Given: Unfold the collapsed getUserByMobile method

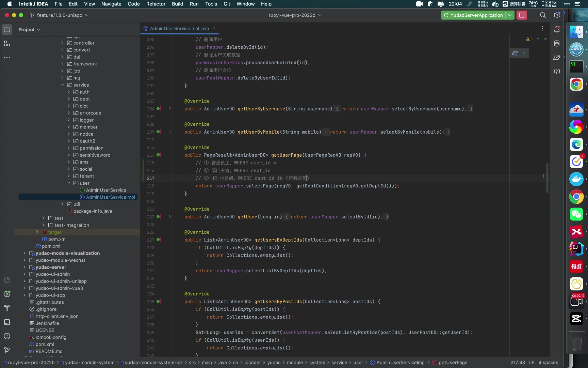Looking at the screenshot, I should [170, 132].
